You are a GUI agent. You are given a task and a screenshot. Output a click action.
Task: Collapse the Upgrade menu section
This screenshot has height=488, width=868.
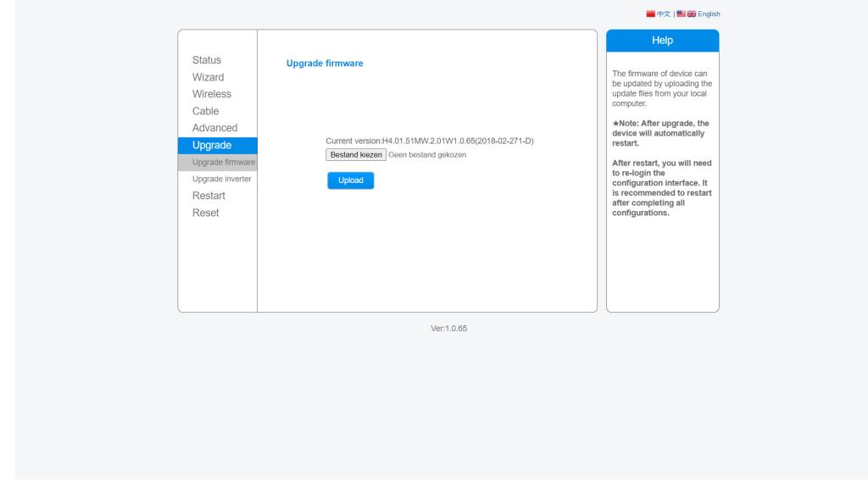click(x=212, y=145)
